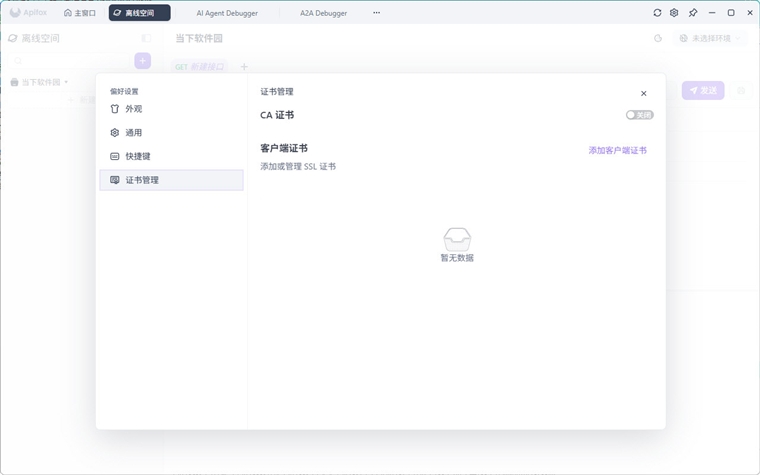Viewport: 760px width, 475px height.
Task: Open the 快捷键 settings section
Action: click(171, 156)
